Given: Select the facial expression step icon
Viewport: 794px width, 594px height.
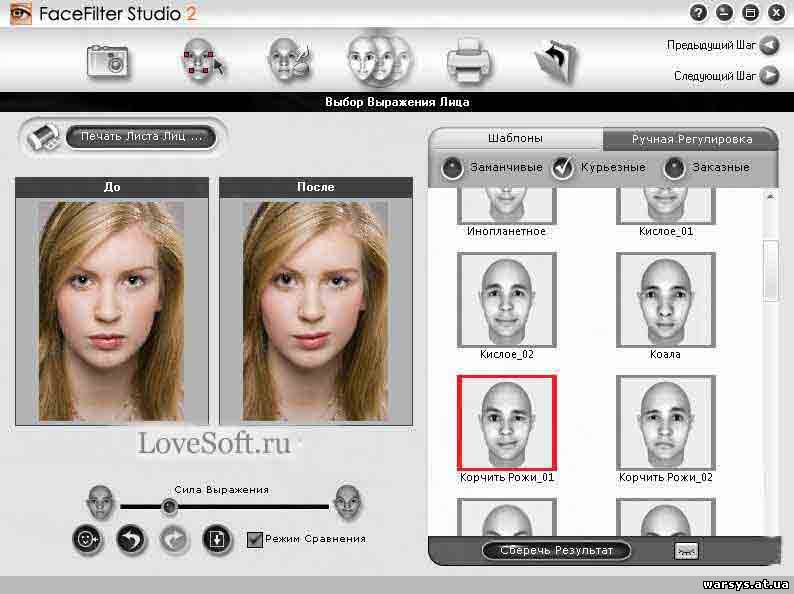Looking at the screenshot, I should (x=380, y=59).
